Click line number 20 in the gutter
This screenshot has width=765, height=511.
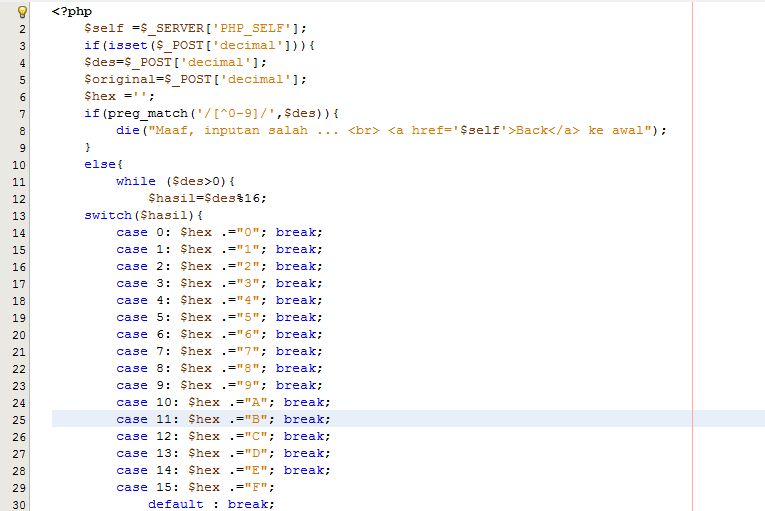[x=19, y=335]
